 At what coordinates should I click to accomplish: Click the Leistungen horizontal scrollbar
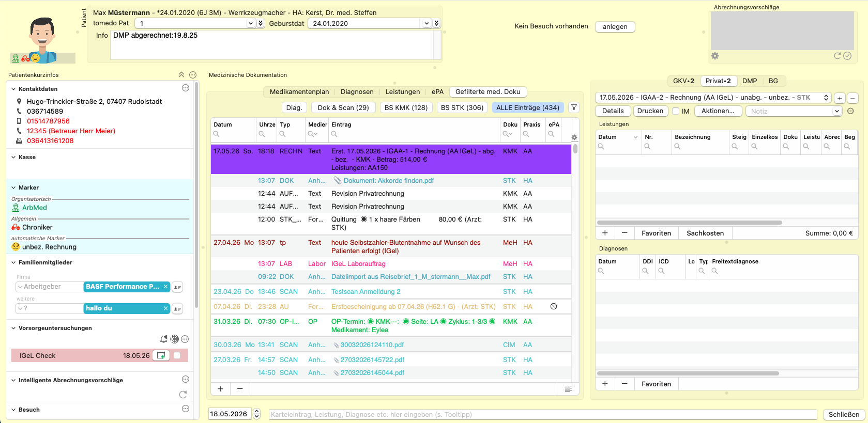coord(690,223)
